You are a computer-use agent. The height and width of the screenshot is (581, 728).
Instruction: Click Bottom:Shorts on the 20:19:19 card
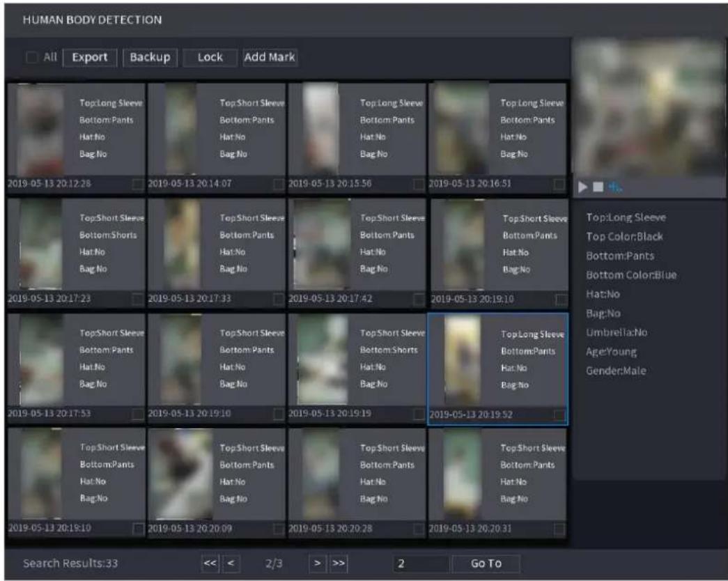pyautogui.click(x=389, y=350)
